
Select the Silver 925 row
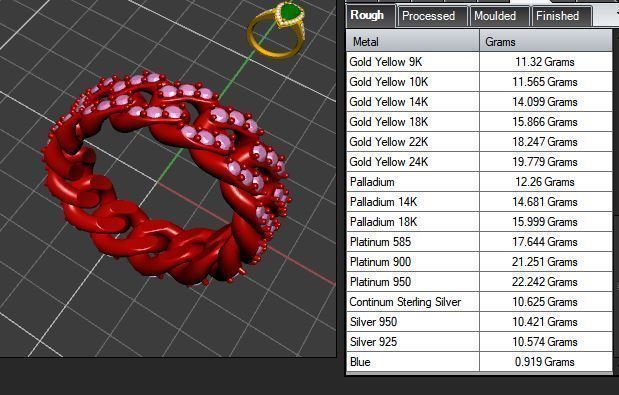(x=479, y=342)
